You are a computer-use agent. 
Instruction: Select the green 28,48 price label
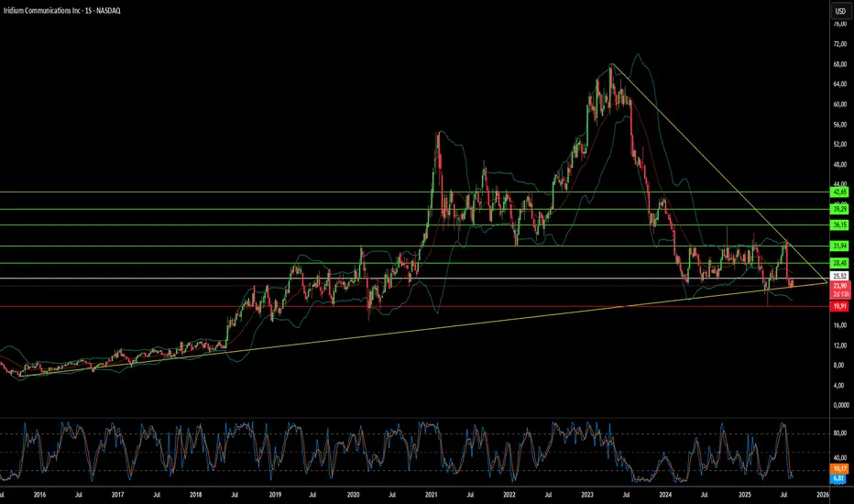click(840, 263)
